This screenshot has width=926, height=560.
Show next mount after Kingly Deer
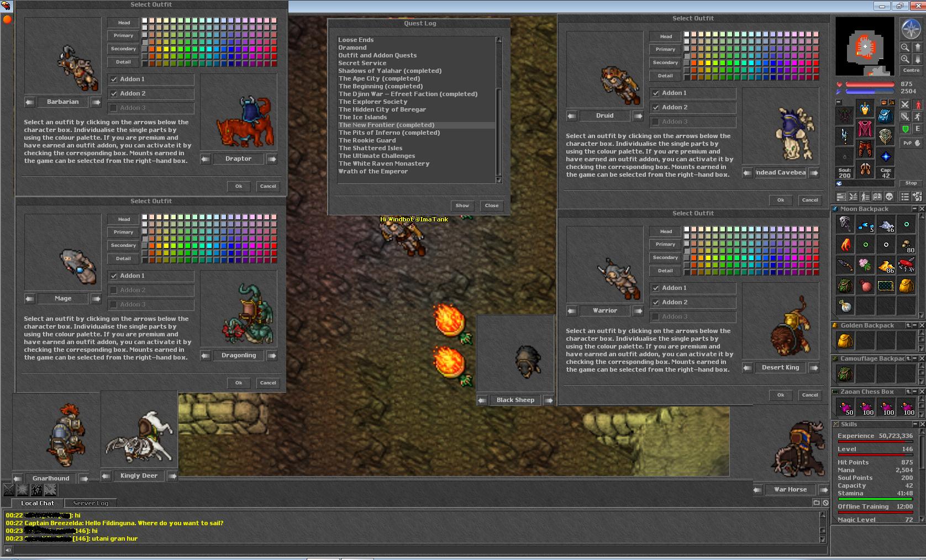click(x=172, y=476)
